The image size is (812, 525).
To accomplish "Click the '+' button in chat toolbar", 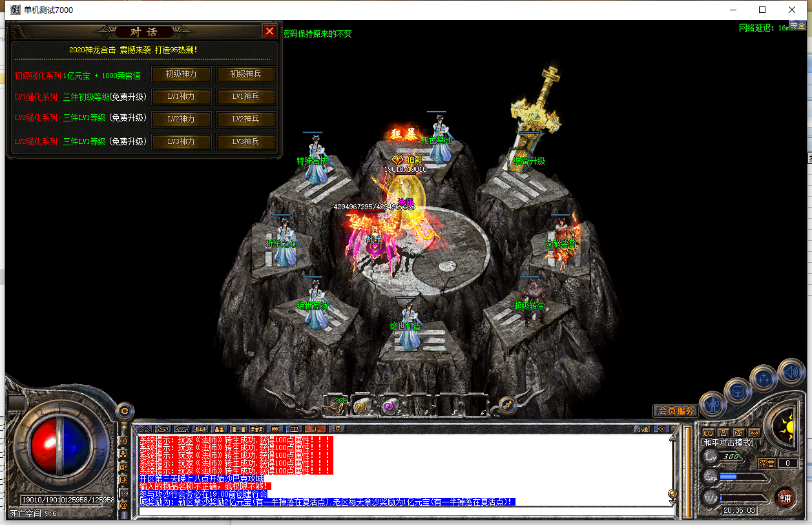I will pos(316,429).
